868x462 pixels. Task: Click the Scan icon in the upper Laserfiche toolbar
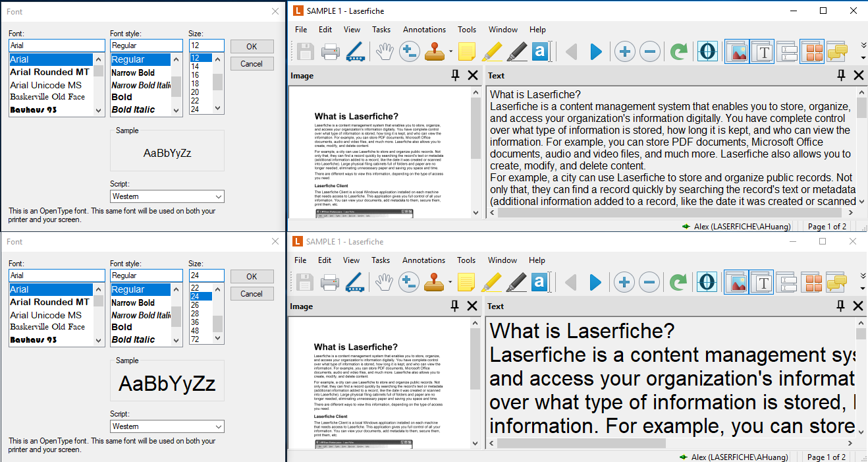point(355,51)
